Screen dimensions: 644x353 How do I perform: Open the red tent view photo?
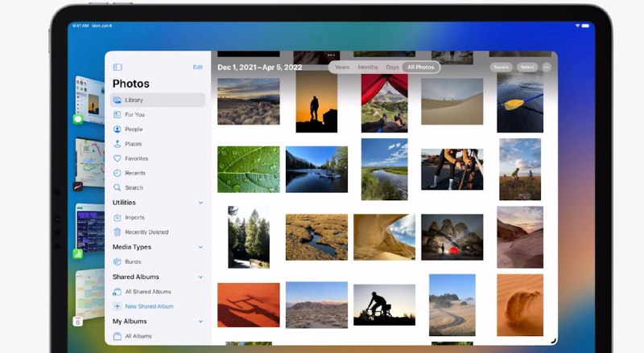pyautogui.click(x=385, y=103)
